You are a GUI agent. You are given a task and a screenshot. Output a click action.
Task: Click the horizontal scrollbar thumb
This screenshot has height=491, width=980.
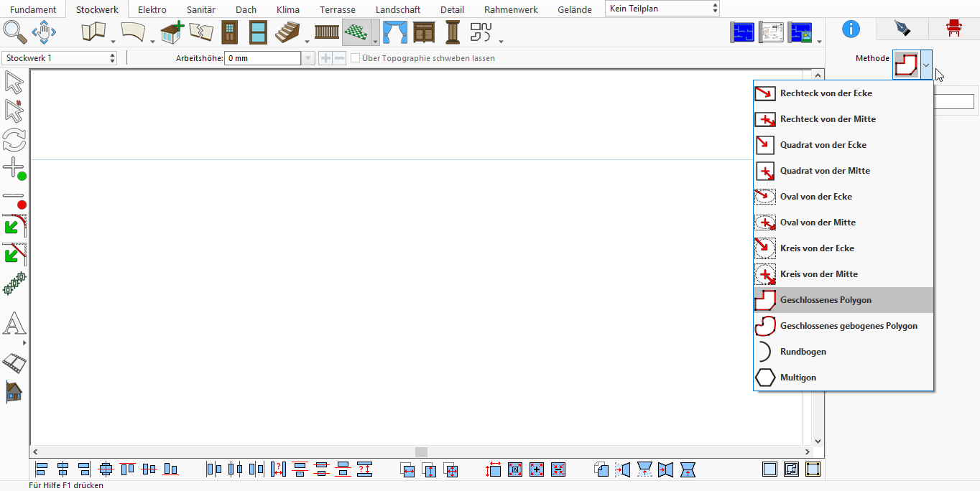[422, 452]
